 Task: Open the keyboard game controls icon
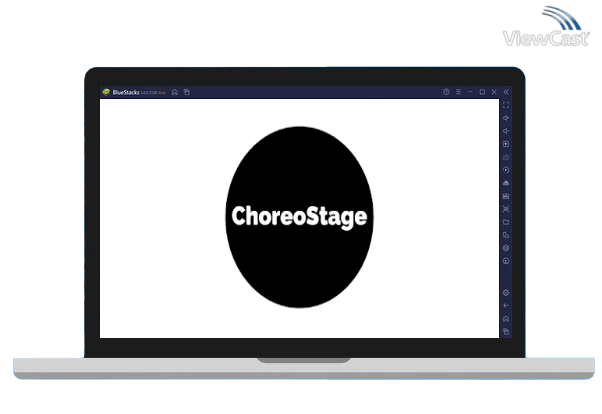pyautogui.click(x=506, y=157)
